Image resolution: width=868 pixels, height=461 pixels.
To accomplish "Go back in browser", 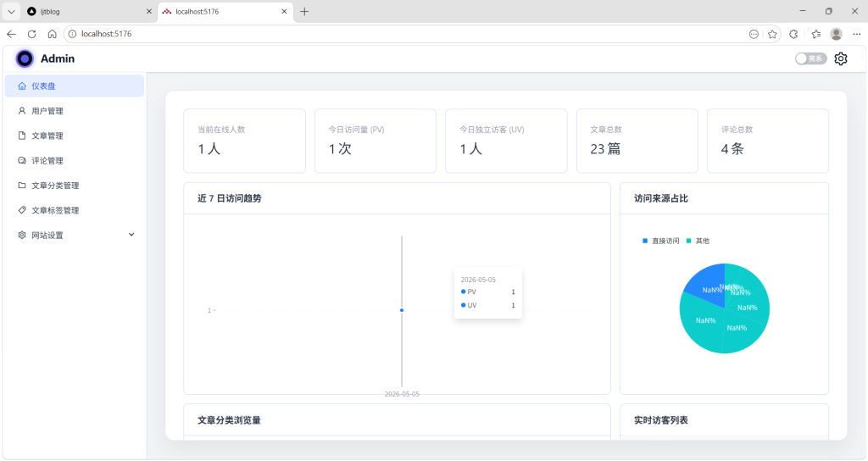I will pos(12,34).
